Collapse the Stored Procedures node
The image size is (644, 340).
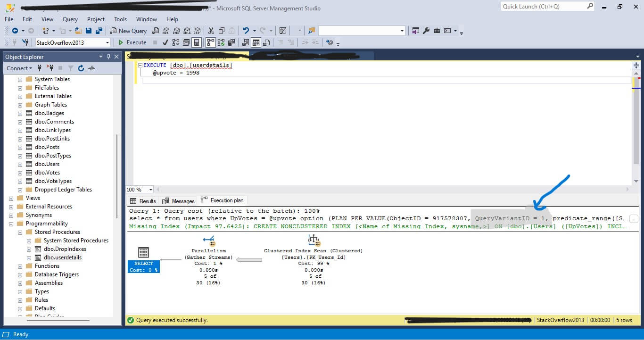pos(20,232)
